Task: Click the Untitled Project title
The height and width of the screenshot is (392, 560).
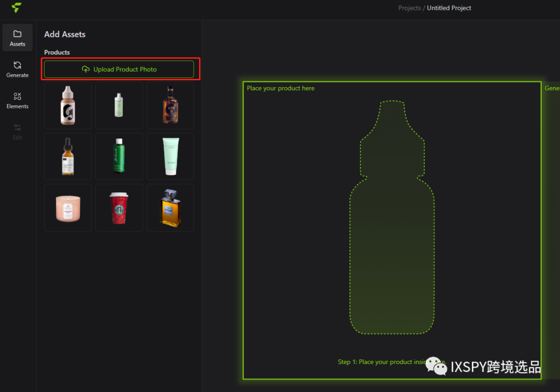Action: 449,8
